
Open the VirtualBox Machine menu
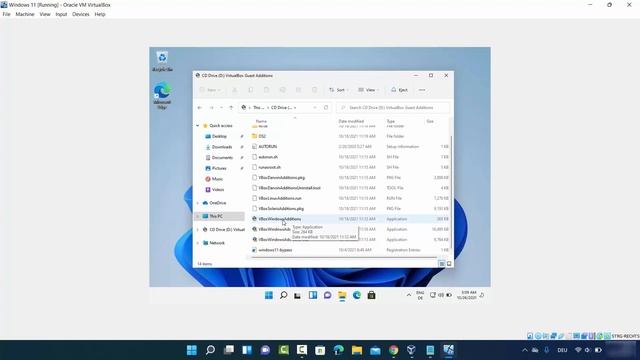tap(24, 14)
